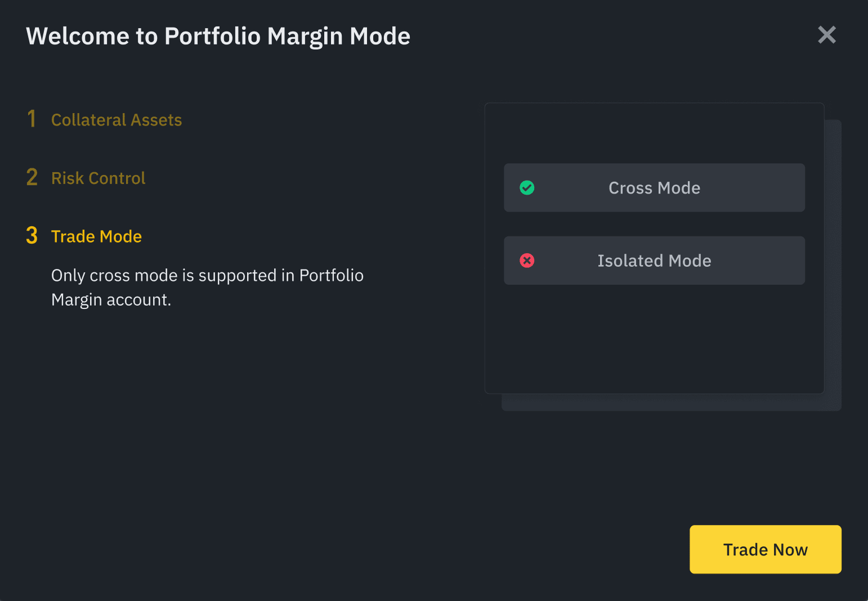Dismiss the Portfolio Margin welcome dialog
868x601 pixels.
click(827, 35)
